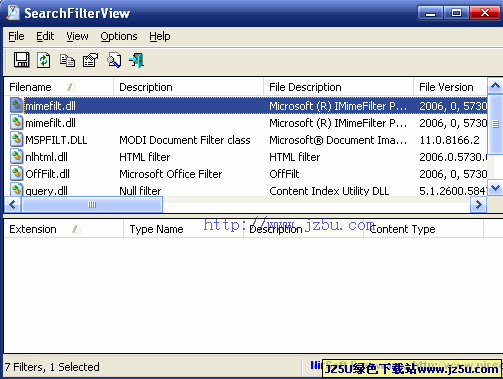503x379 pixels.
Task: Click the Copy Selected Items icon
Action: (67, 61)
